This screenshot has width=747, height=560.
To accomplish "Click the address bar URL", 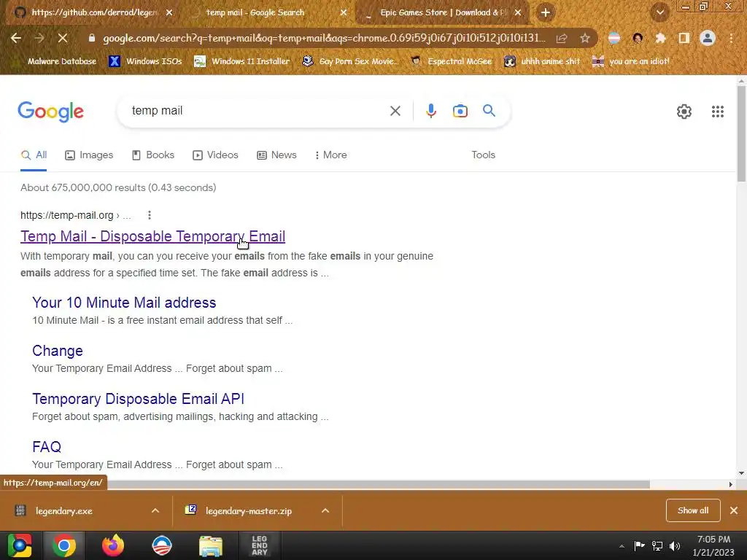I will [x=324, y=38].
